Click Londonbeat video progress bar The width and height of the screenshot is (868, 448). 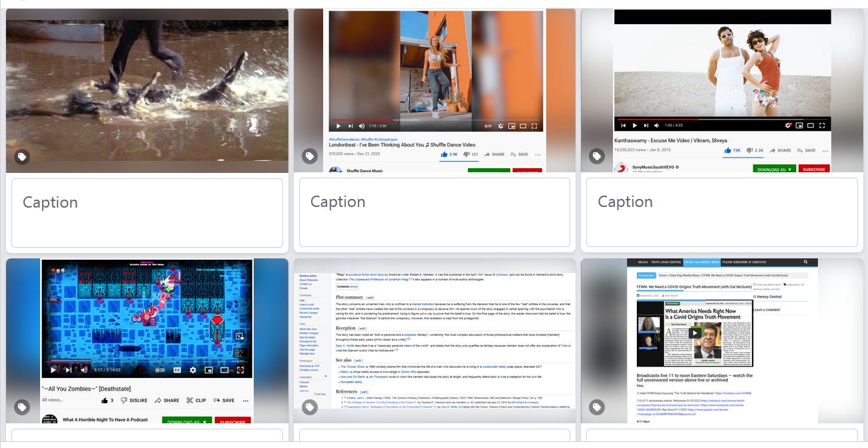(436, 120)
